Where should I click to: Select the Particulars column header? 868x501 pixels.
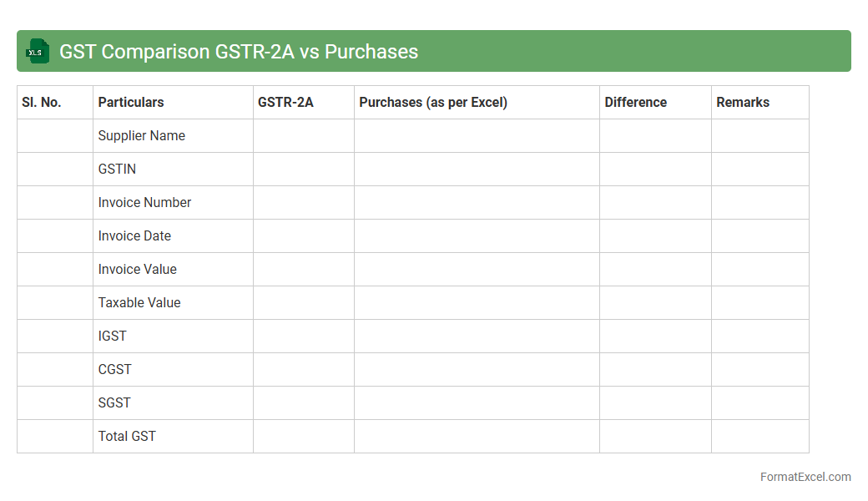(131, 102)
